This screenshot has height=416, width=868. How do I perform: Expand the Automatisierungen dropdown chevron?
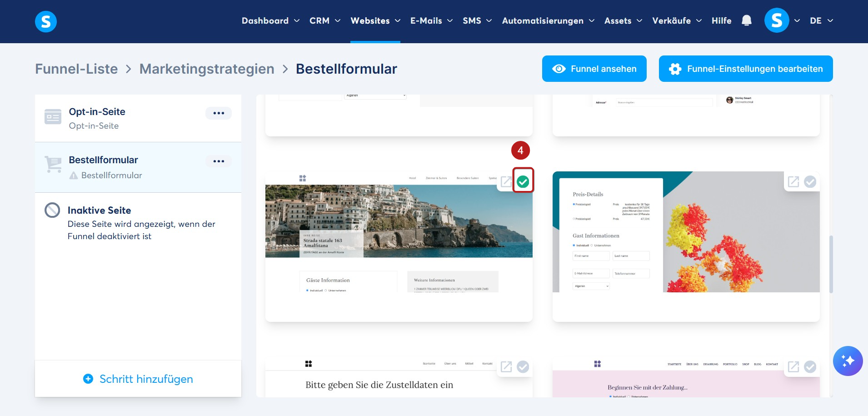pyautogui.click(x=592, y=21)
